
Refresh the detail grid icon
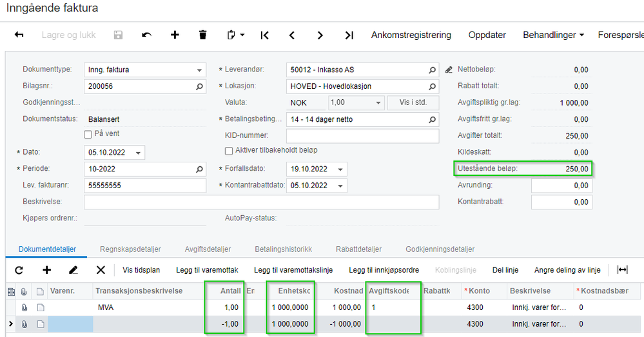(x=19, y=270)
